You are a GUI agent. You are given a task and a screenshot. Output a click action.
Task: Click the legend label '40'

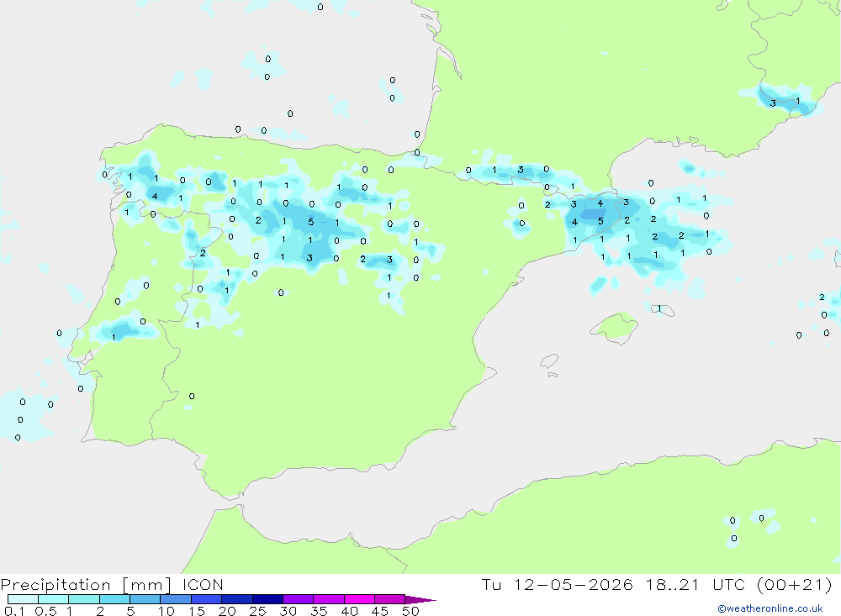349,611
